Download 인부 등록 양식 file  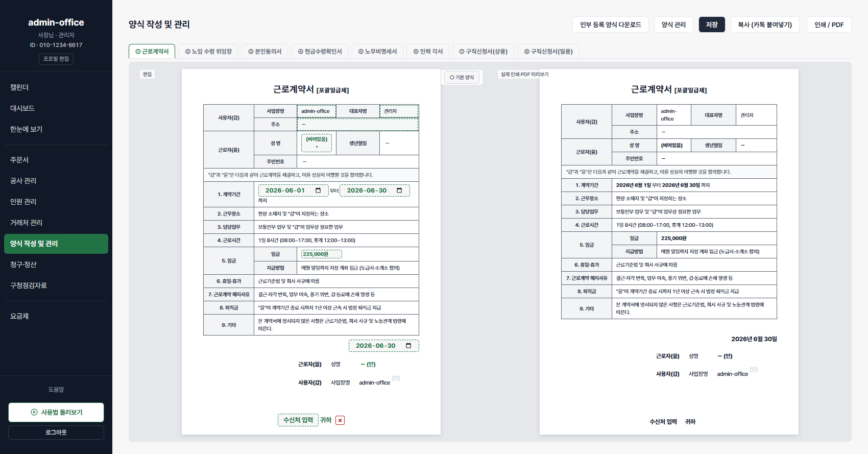(611, 25)
